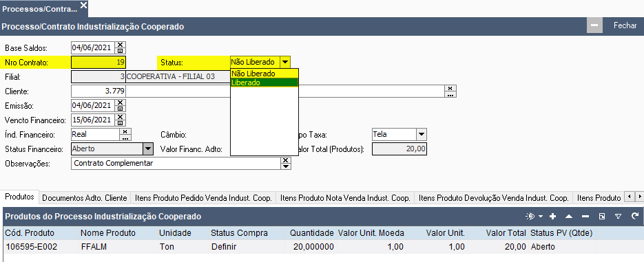The height and width of the screenshot is (262, 644).
Task: Click the lightbulb actions icon in grid header
Action: click(x=530, y=216)
